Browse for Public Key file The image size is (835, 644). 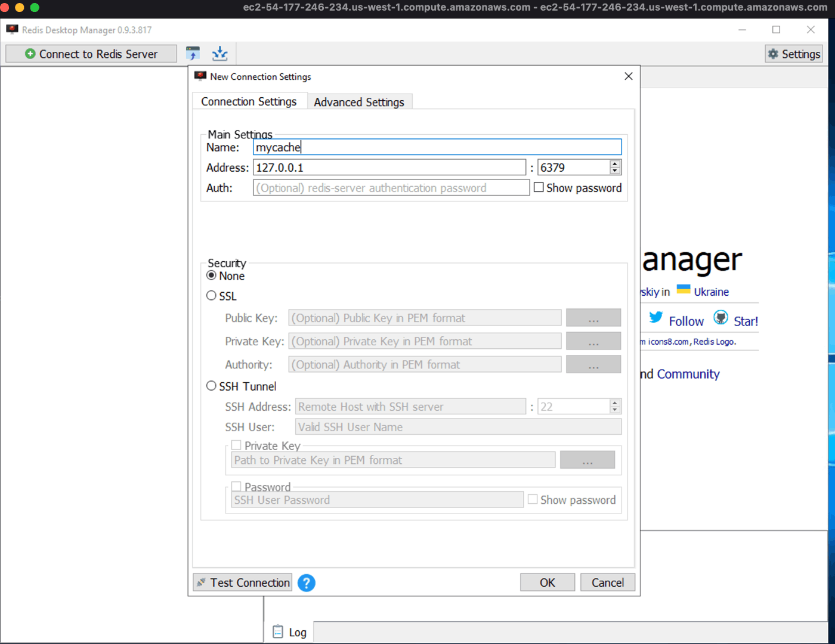[593, 318]
